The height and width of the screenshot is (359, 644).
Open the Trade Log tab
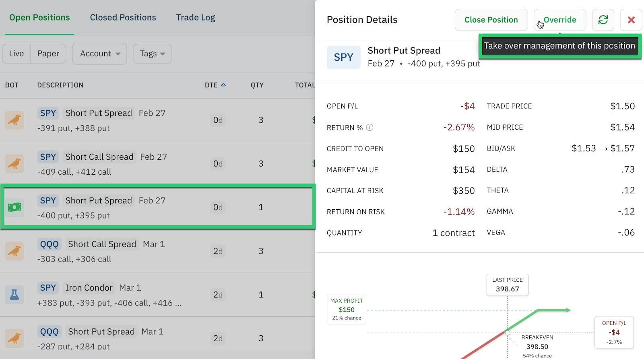click(196, 17)
